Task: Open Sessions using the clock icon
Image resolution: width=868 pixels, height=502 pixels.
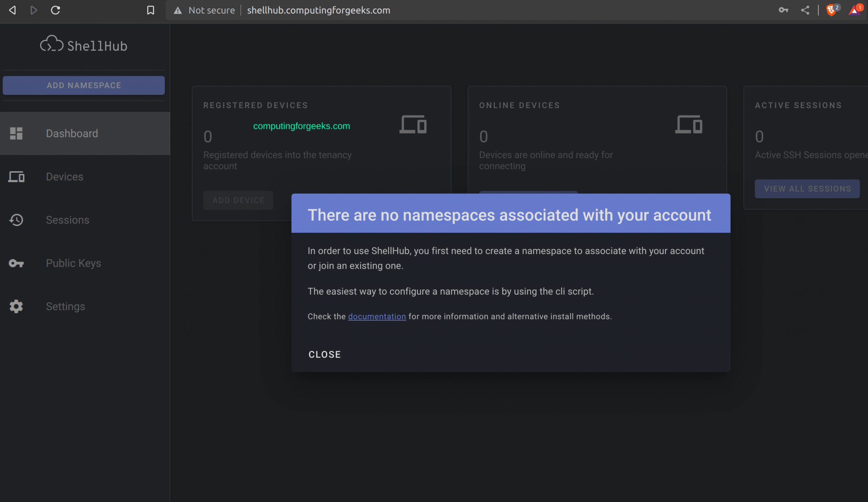Action: click(16, 220)
